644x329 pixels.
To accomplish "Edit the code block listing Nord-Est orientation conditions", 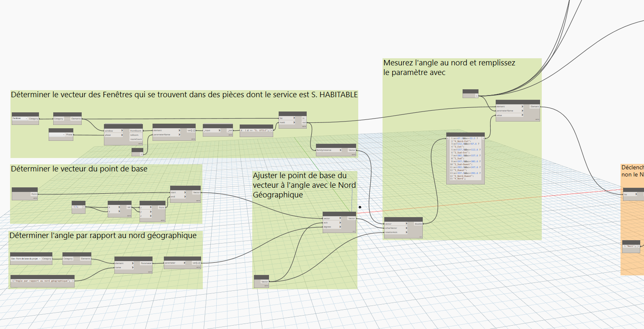I will 465,158.
